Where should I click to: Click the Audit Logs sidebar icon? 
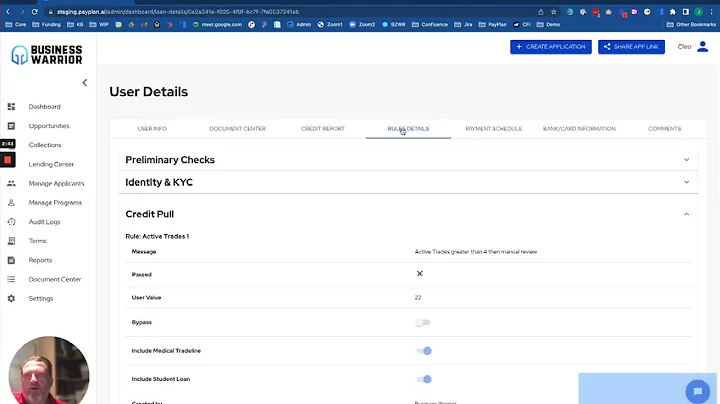10,222
